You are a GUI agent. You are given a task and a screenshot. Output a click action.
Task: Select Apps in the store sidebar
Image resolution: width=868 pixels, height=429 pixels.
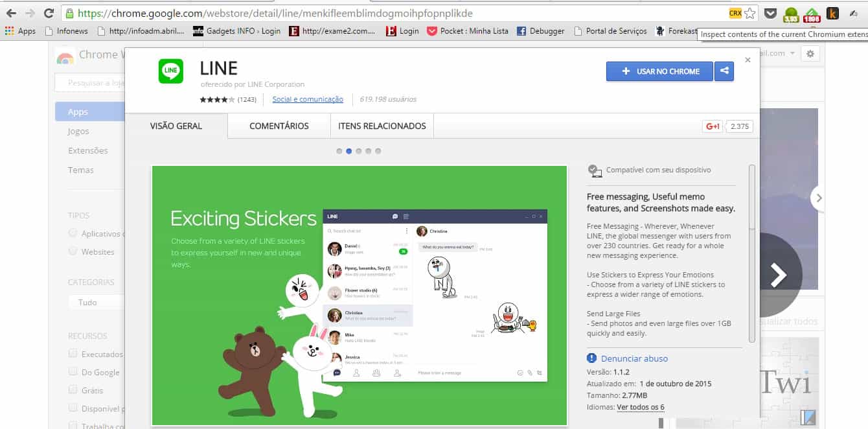tap(90, 111)
